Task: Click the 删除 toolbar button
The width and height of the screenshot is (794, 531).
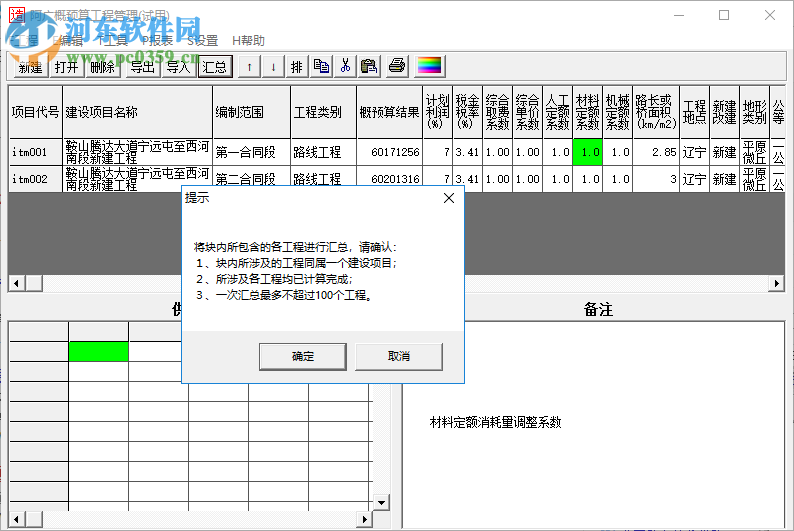Action: (103, 66)
